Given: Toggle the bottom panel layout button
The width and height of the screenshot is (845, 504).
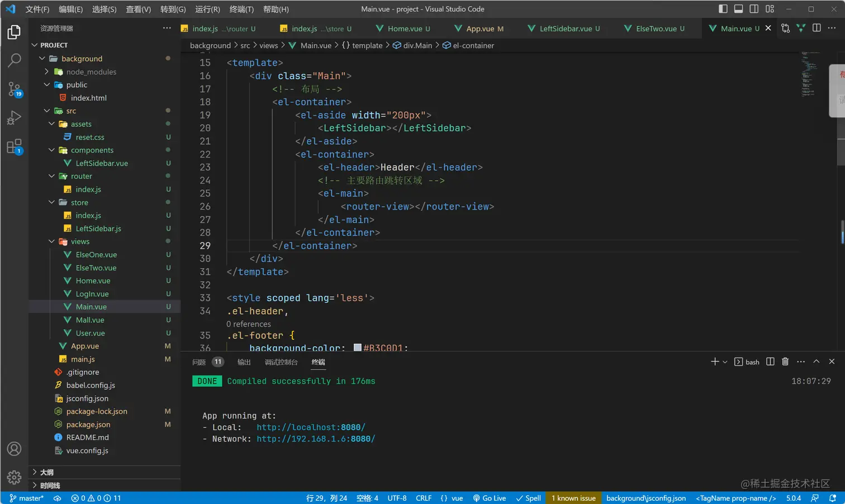Looking at the screenshot, I should click(x=738, y=9).
